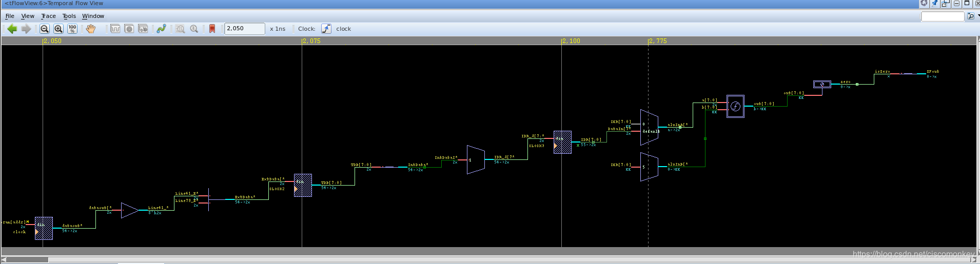The image size is (980, 264).
Task: Click the 'clock' name next to Clock icon
Action: pyautogui.click(x=343, y=29)
